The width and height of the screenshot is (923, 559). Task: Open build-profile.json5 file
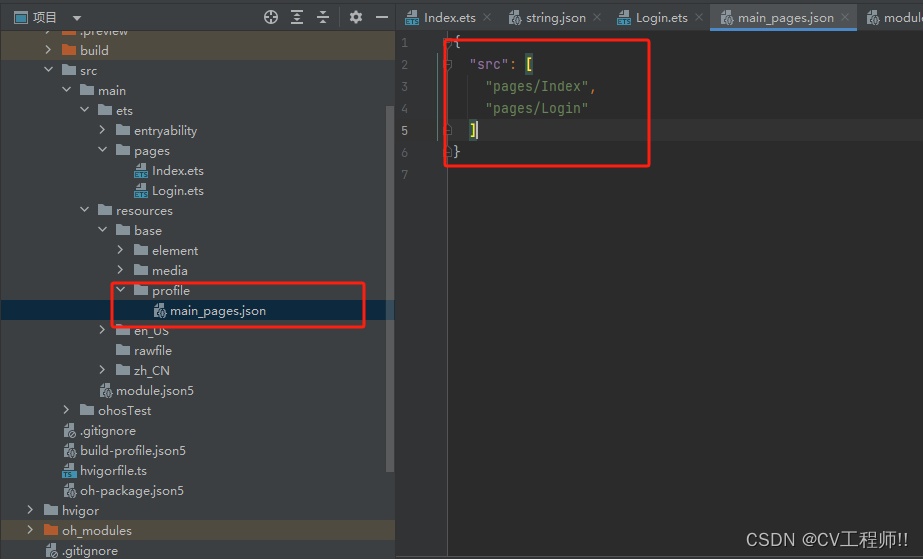(133, 451)
